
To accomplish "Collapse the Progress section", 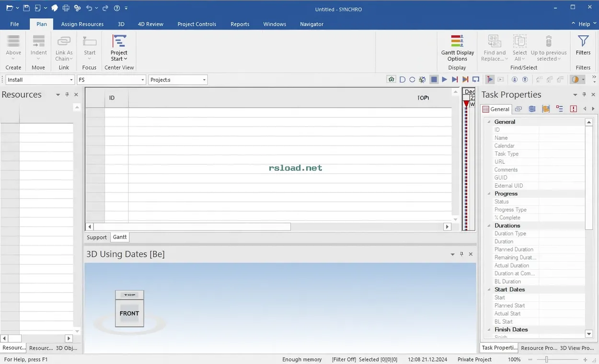I will pos(489,193).
